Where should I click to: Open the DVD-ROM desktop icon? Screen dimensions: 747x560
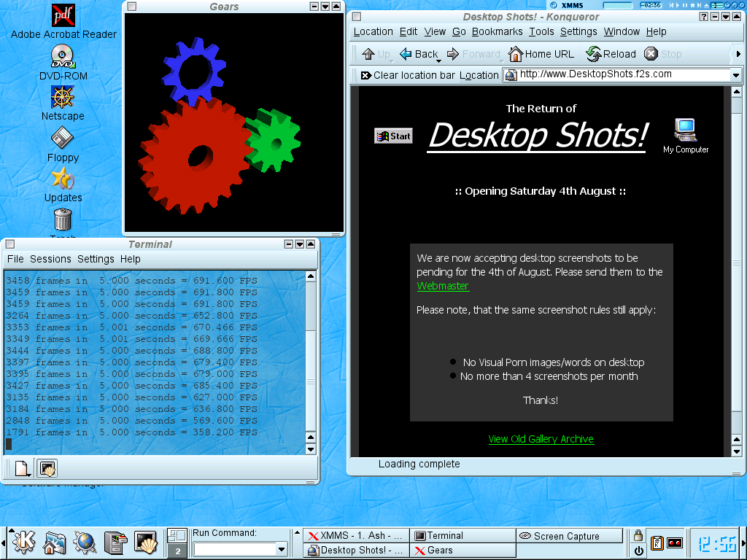point(63,56)
